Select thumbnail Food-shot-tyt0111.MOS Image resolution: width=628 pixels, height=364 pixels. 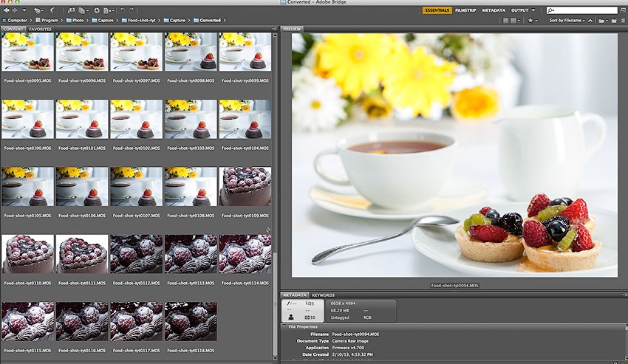tap(82, 254)
